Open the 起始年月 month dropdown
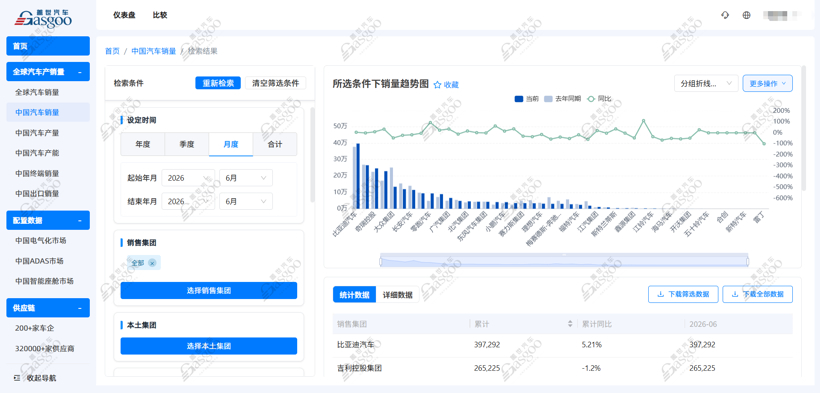Screen dimensions: 820x393 [246, 178]
